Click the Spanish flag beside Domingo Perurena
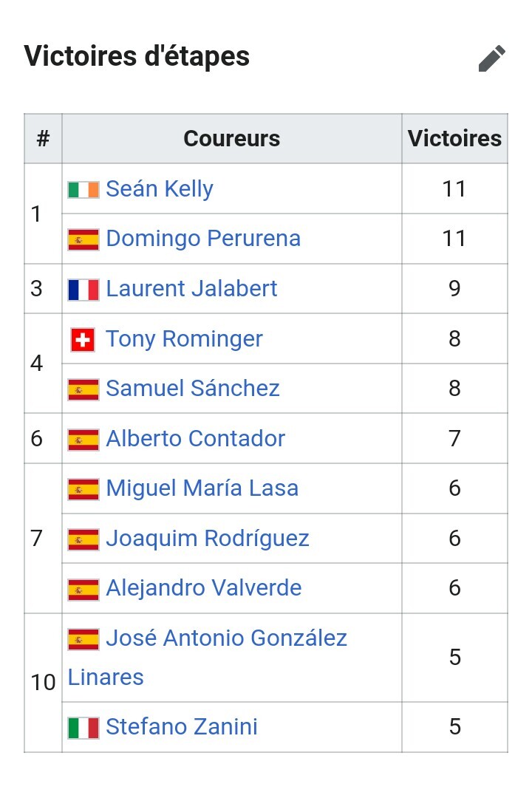This screenshot has width=532, height=798. point(83,239)
